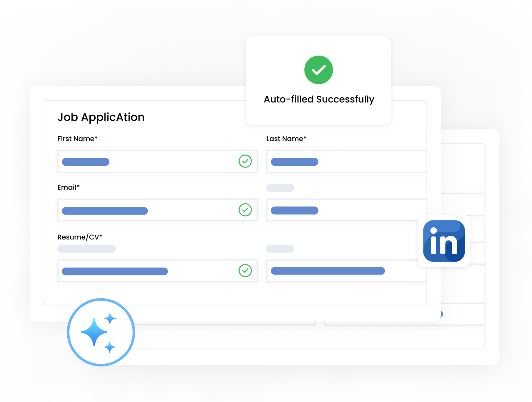Click the Resume/CV field checkmark icon

pyautogui.click(x=245, y=271)
